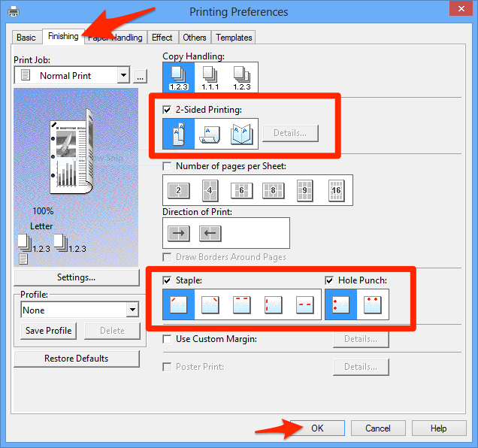Select the booklet 2-sided printing icon
Screen dimensions: 478x448
[x=242, y=133]
